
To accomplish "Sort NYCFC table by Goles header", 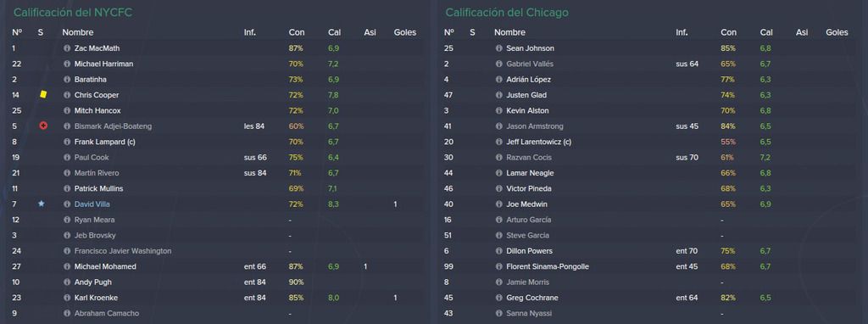I will (404, 33).
